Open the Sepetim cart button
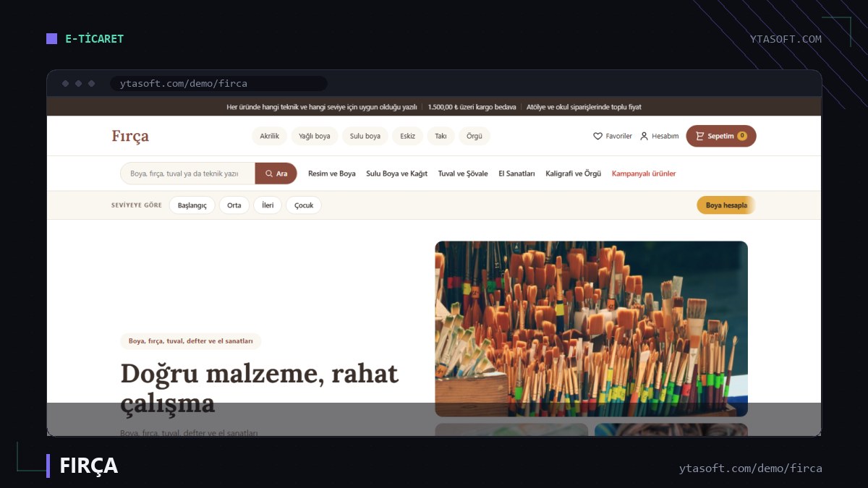This screenshot has height=488, width=868. tap(721, 136)
